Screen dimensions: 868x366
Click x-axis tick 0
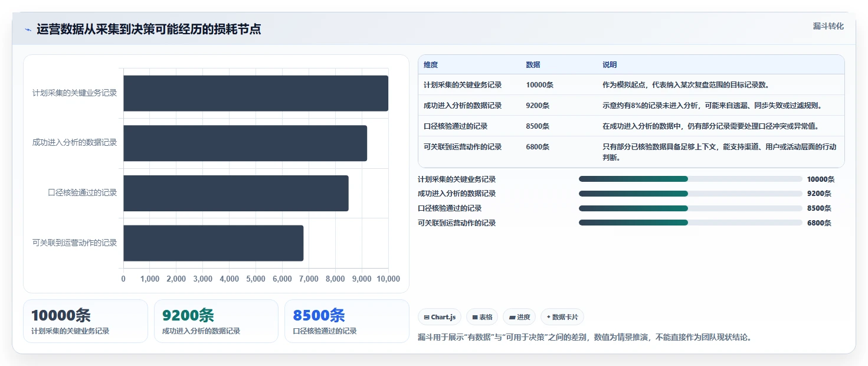(x=123, y=279)
